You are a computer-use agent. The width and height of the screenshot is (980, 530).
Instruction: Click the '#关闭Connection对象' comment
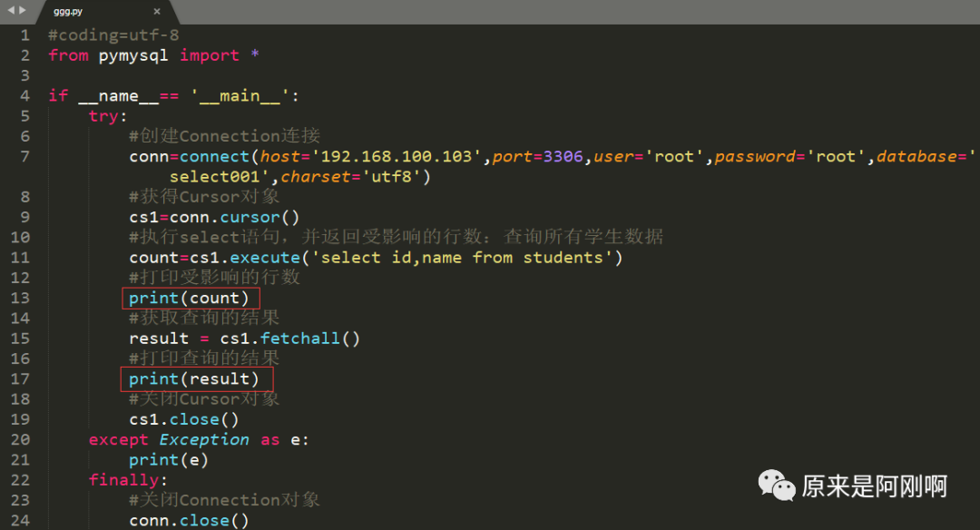[224, 501]
